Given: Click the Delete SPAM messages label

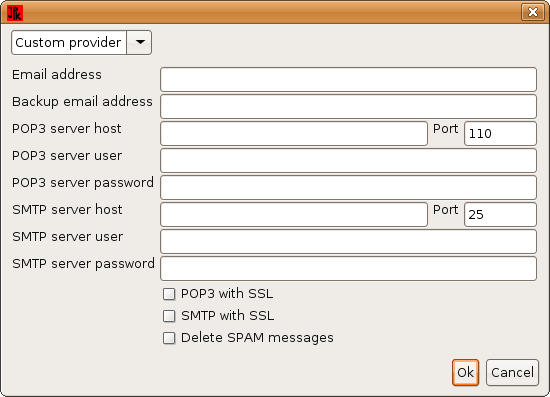Looking at the screenshot, I should [x=257, y=338].
